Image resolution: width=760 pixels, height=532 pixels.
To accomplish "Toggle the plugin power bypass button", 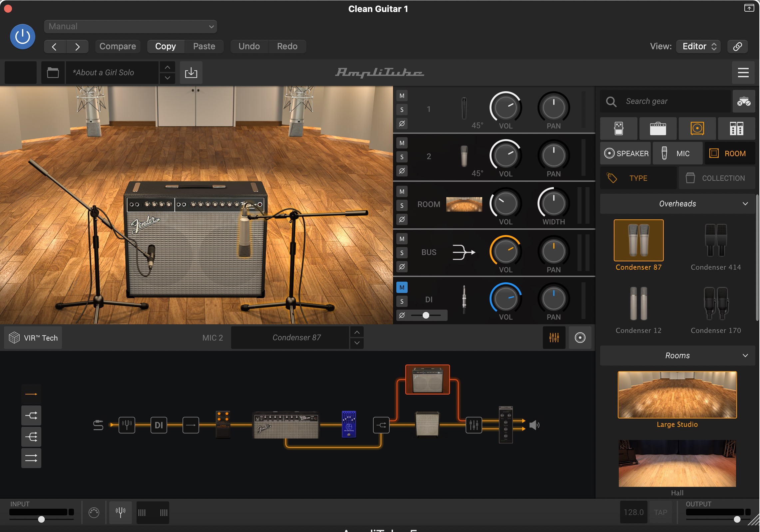I will [23, 37].
